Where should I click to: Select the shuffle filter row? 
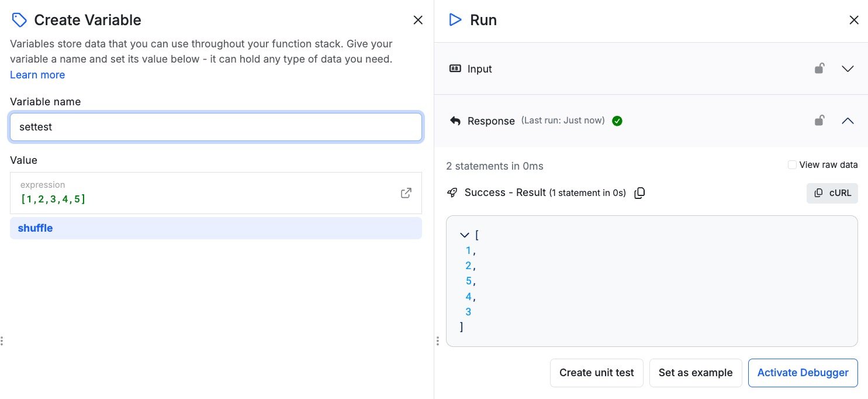click(x=216, y=228)
